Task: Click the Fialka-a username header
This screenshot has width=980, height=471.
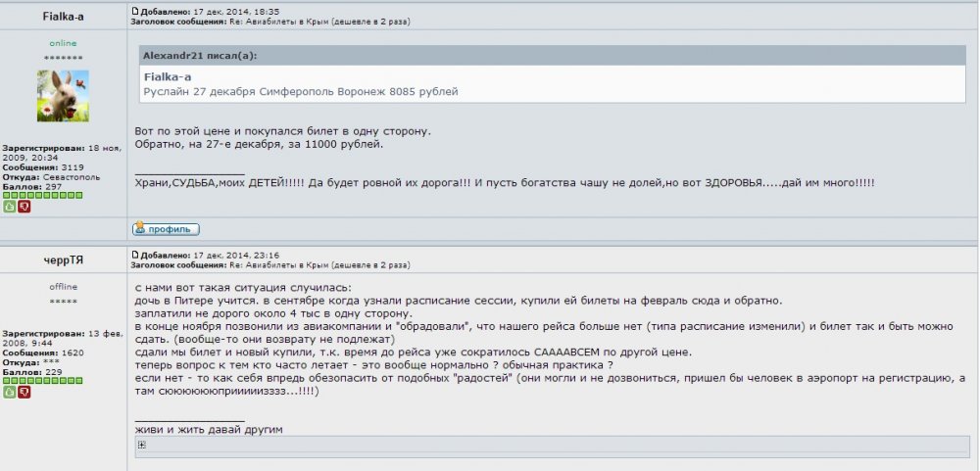Action: (63, 17)
